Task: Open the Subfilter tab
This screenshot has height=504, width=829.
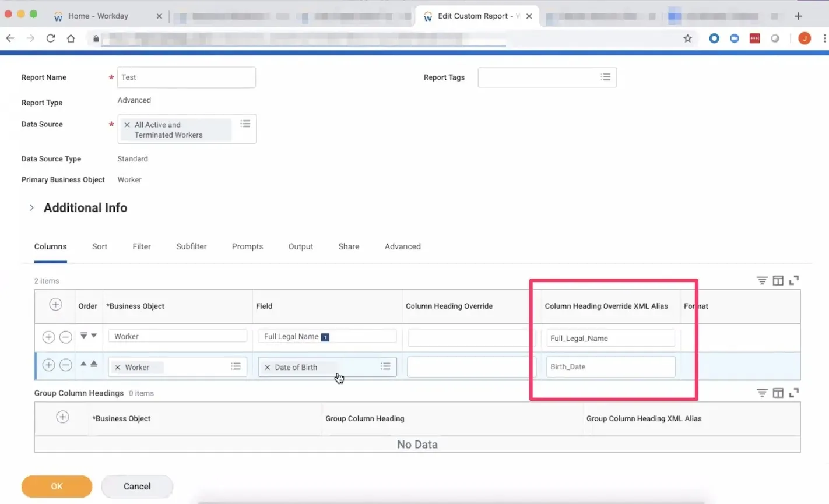Action: click(191, 246)
